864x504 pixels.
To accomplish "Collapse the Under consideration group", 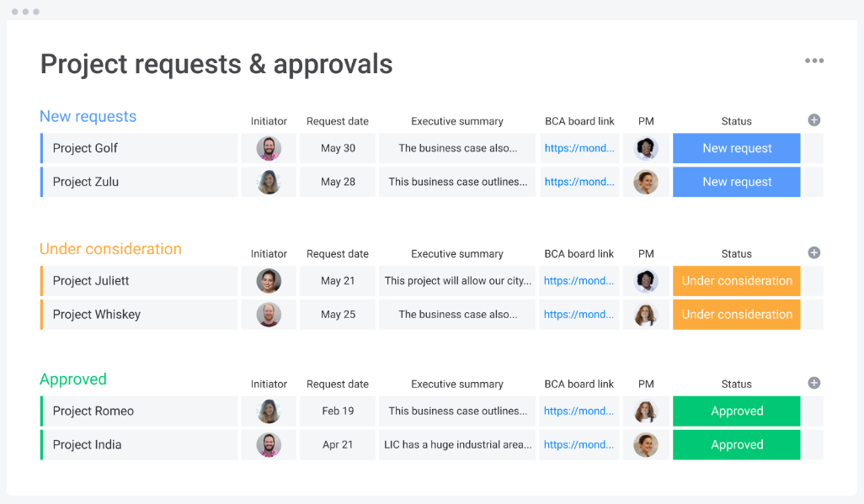I will 110,249.
